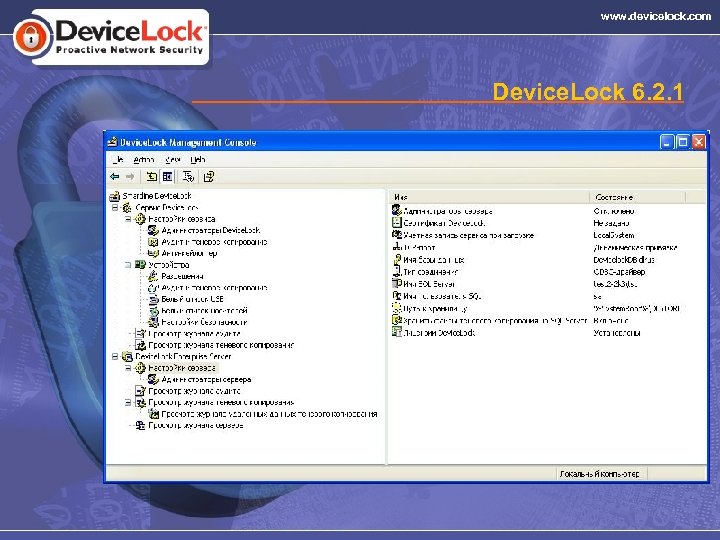Click the www.devicelock.com link

(x=656, y=17)
